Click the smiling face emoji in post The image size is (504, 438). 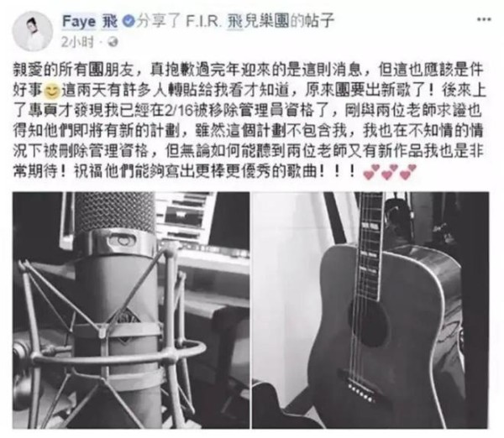coord(52,91)
